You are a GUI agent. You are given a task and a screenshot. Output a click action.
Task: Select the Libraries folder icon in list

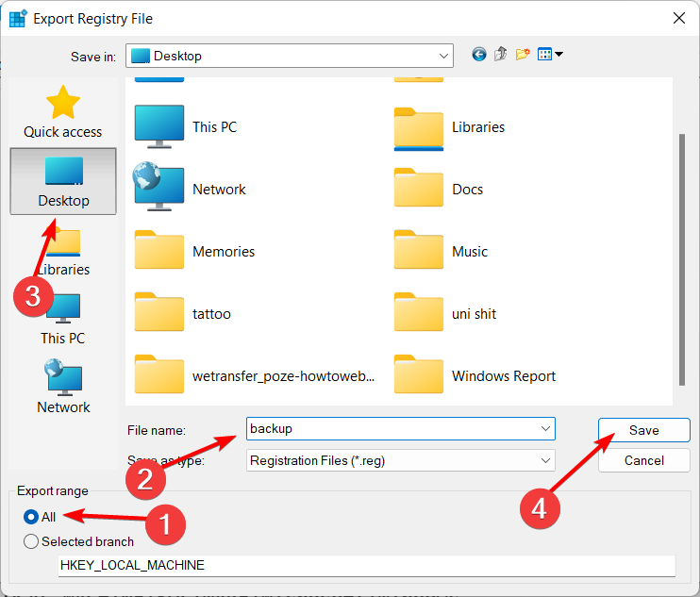(418, 128)
